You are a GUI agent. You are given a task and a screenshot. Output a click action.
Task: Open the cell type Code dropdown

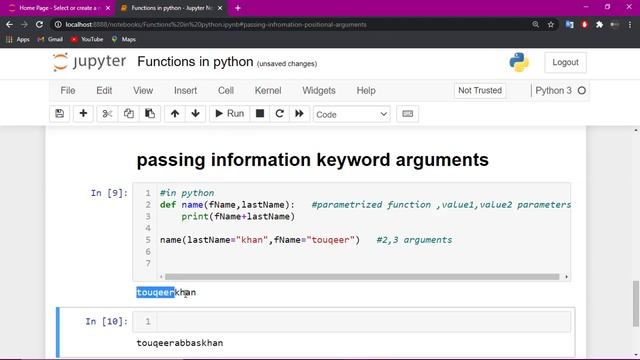tap(351, 114)
